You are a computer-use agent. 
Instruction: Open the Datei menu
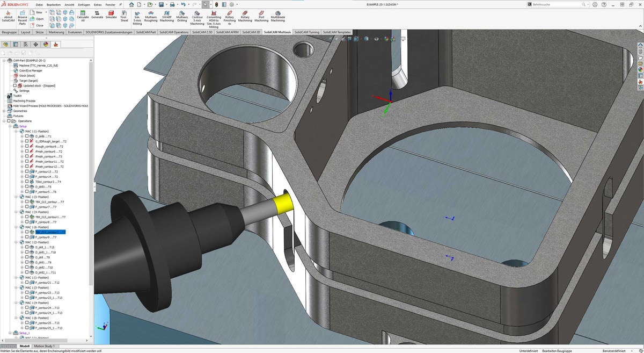point(39,4)
